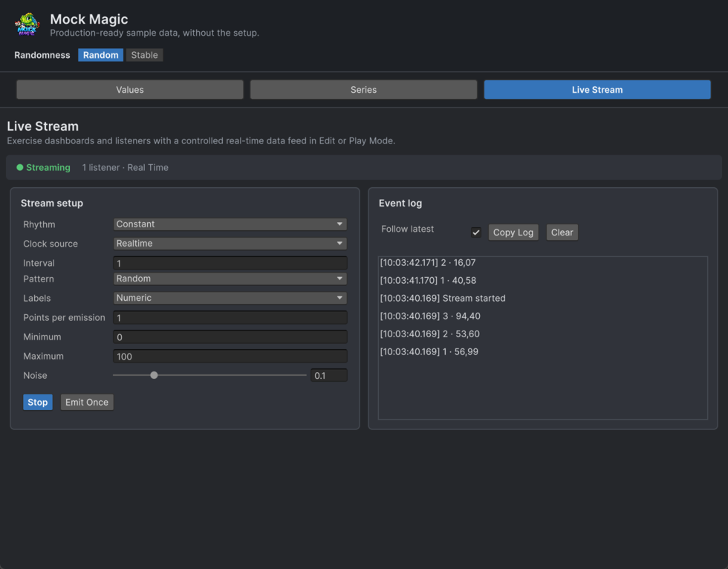Switch to the Live Stream tab
Viewport: 728px width, 569px height.
click(x=597, y=90)
